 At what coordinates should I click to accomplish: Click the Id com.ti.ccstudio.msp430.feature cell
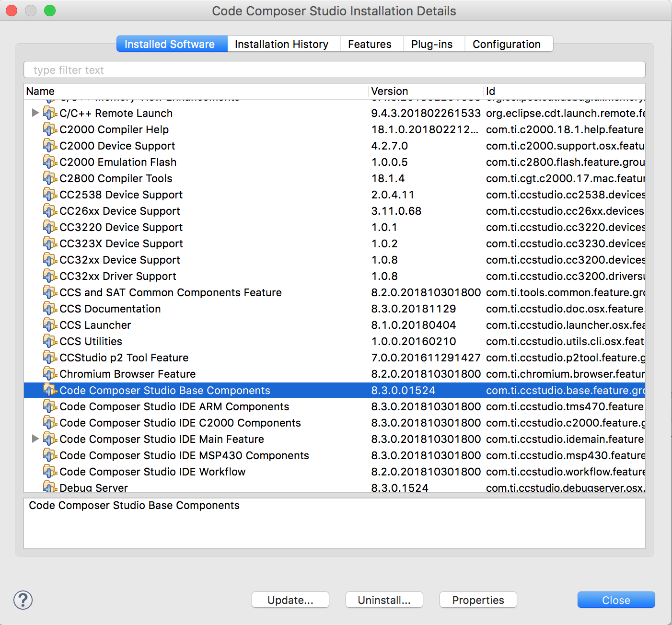coord(566,455)
